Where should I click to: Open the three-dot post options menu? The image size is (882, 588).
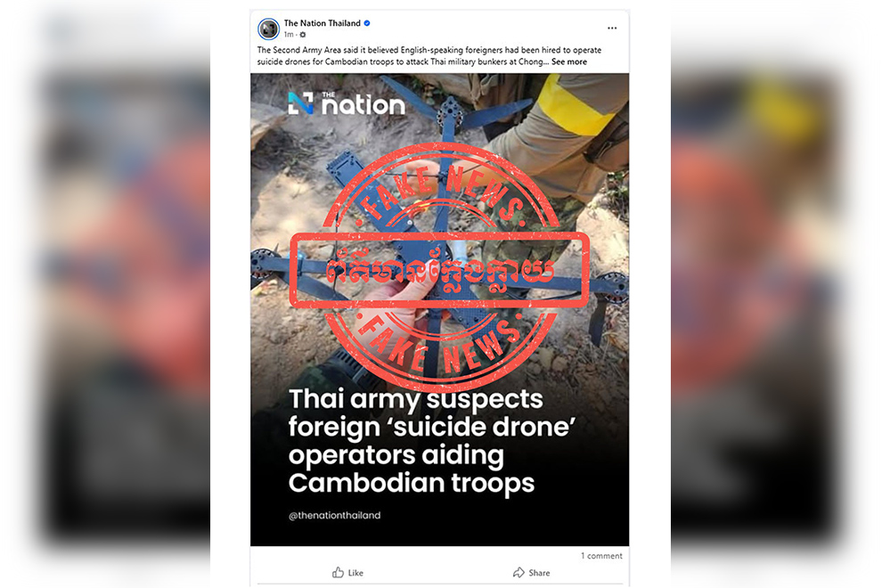[x=612, y=28]
